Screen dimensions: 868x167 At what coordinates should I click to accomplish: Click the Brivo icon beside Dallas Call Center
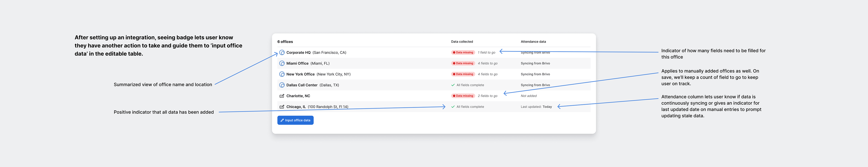[282, 85]
